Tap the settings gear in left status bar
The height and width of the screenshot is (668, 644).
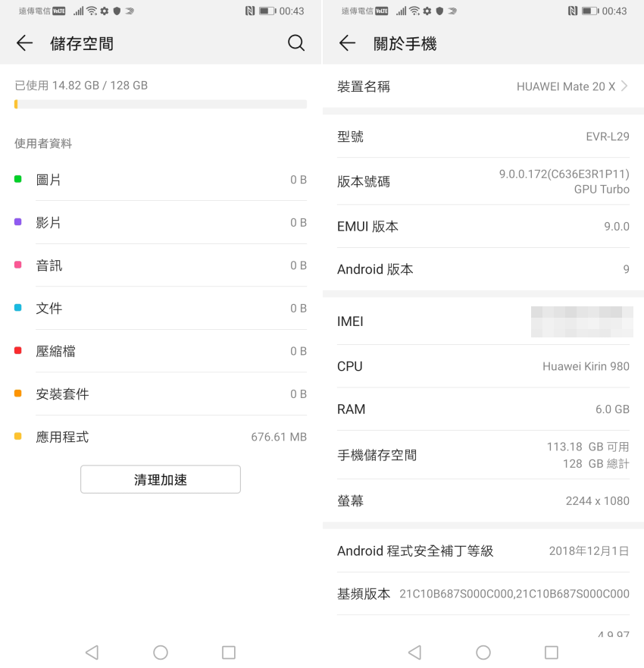105,11
